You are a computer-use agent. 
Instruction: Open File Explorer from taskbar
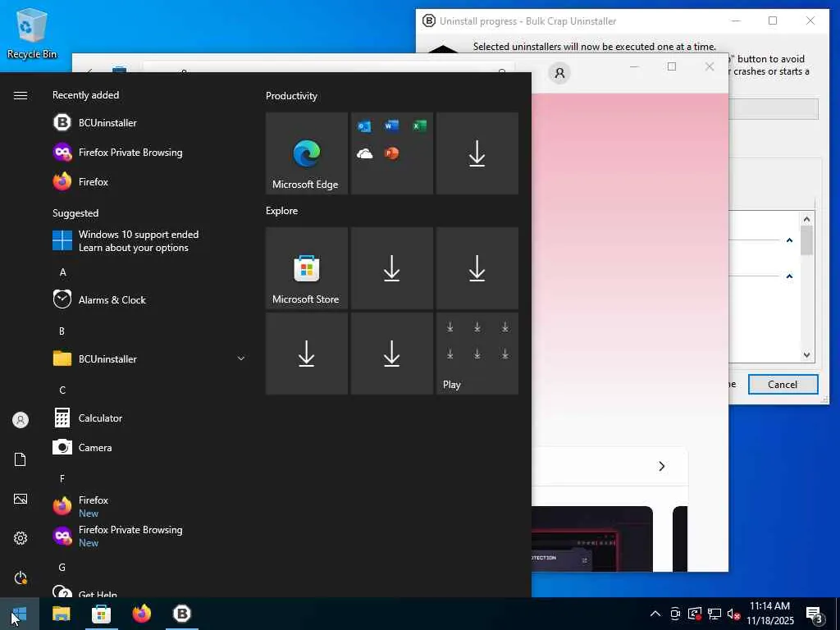coord(61,614)
